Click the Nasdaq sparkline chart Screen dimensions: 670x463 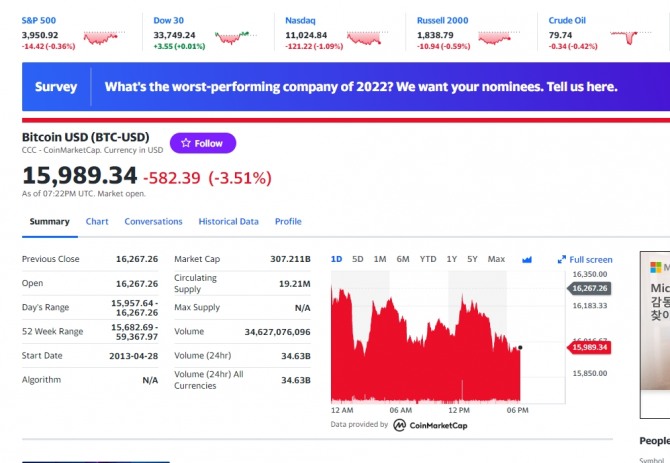click(x=367, y=38)
